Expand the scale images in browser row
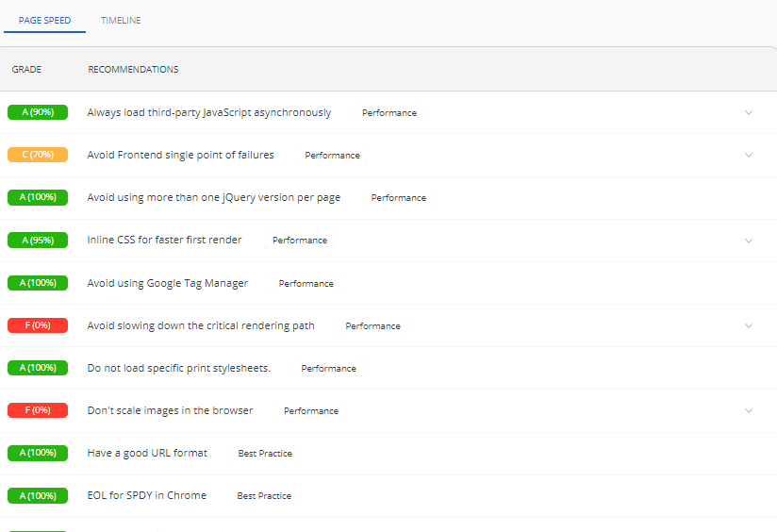Screen dimensions: 777x532 749,411
